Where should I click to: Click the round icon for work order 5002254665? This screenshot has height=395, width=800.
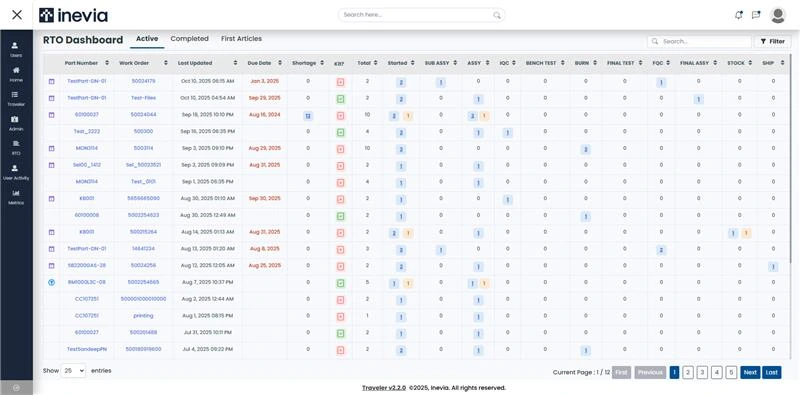(x=52, y=282)
